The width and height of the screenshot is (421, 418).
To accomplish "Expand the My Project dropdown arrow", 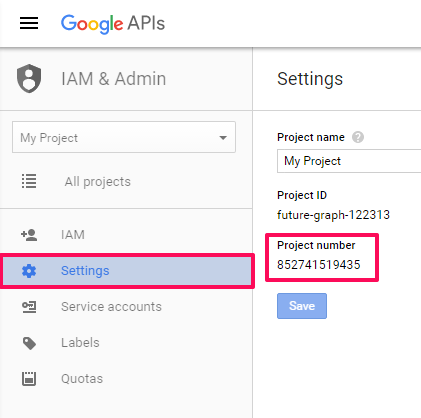I will pyautogui.click(x=223, y=138).
